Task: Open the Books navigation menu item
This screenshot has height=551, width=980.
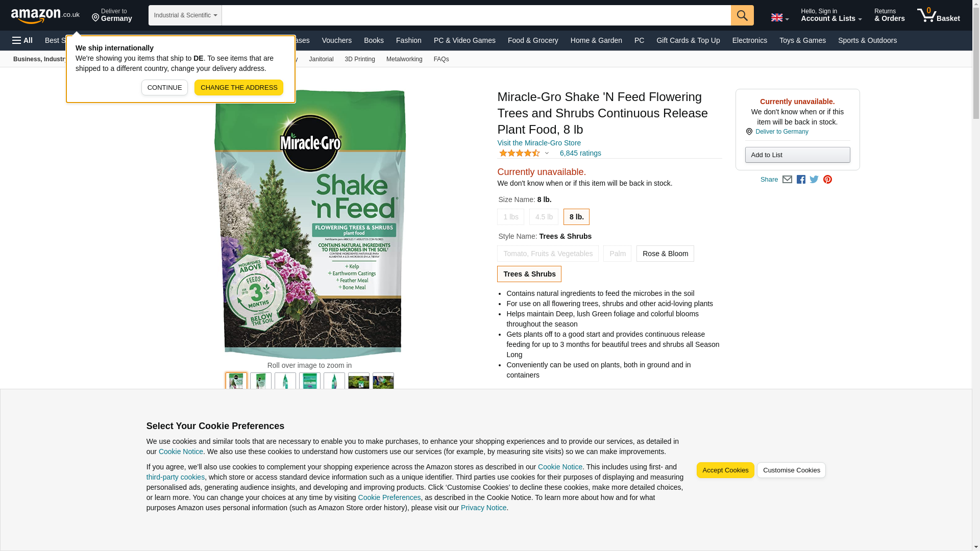Action: tap(374, 40)
